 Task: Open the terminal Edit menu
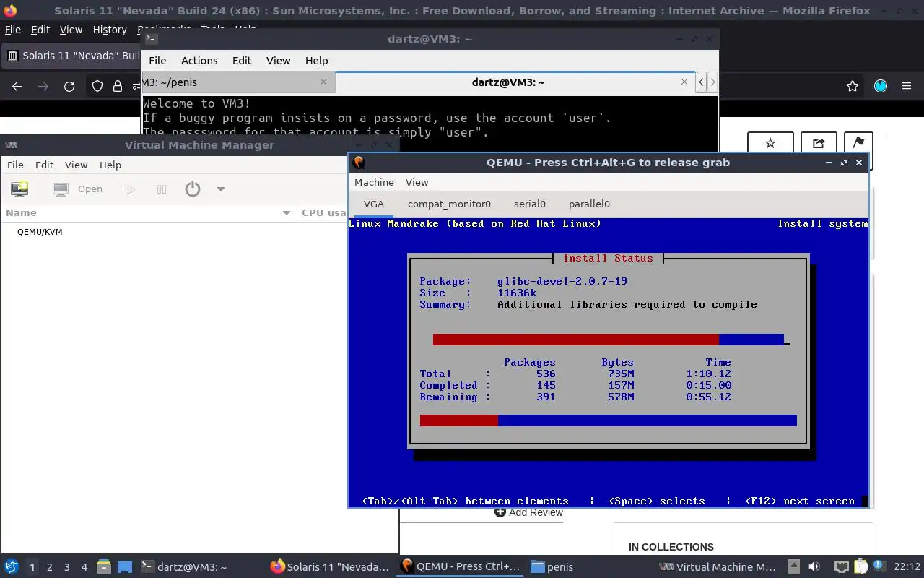tap(242, 61)
